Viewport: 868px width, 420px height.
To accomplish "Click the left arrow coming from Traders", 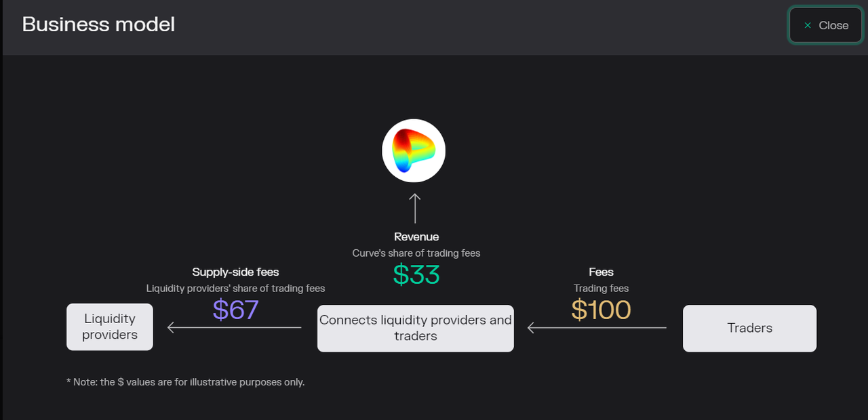I will (x=597, y=328).
